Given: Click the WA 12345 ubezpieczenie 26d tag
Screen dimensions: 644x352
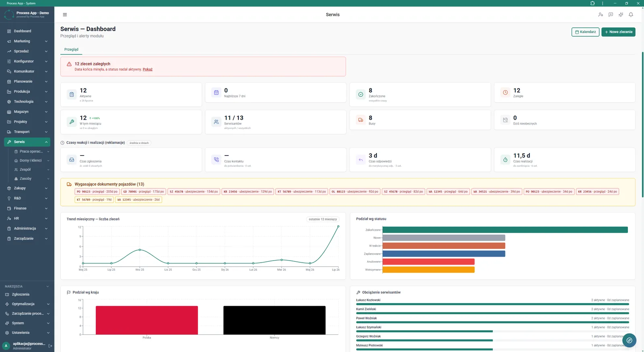Looking at the screenshot, I should click(138, 200).
